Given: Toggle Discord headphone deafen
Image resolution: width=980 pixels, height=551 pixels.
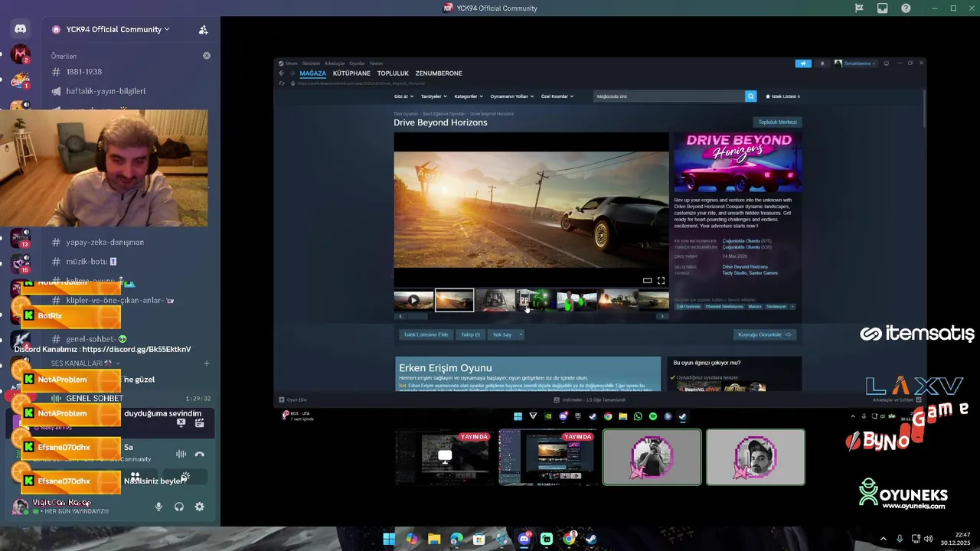Looking at the screenshot, I should click(179, 507).
